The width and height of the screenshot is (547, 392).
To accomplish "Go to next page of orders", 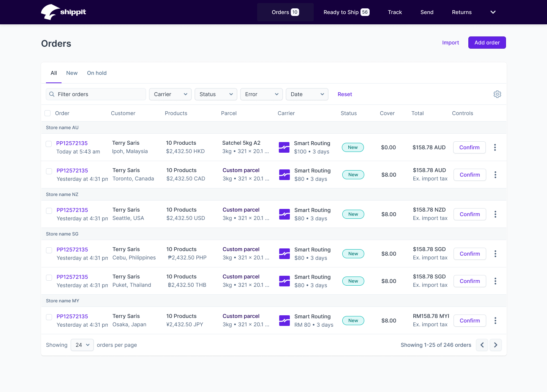I will (495, 345).
